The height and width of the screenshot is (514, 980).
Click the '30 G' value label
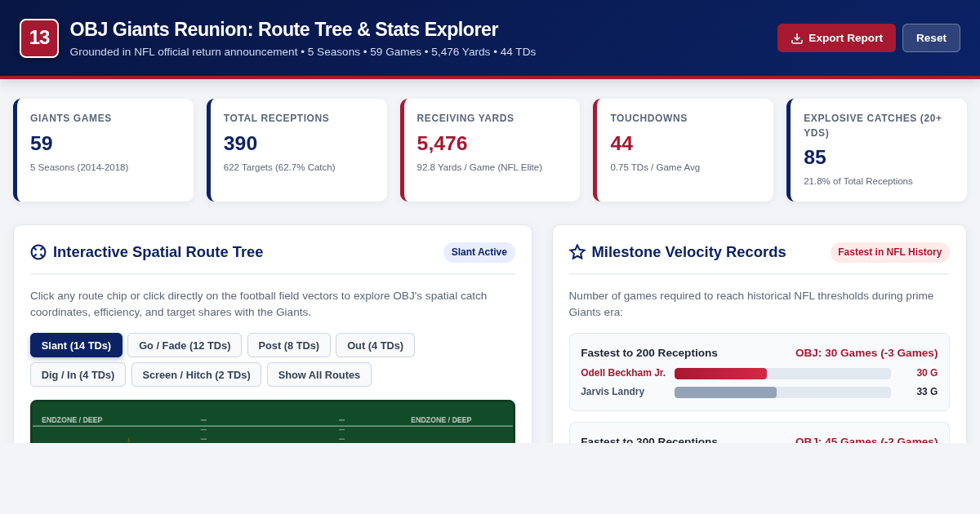click(x=927, y=373)
